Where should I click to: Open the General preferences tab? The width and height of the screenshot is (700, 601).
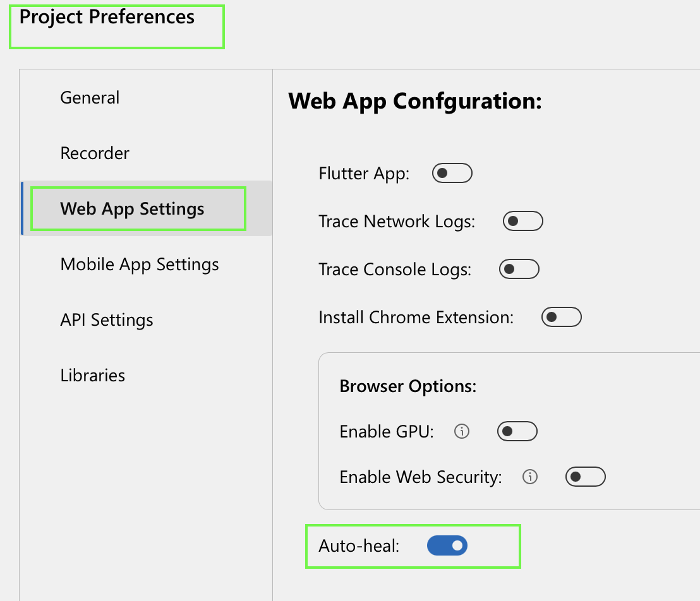click(90, 98)
